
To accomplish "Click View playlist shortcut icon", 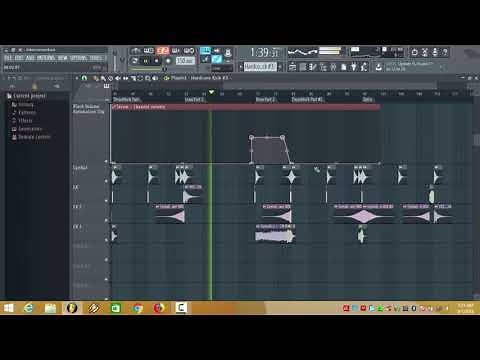I will coord(292,67).
